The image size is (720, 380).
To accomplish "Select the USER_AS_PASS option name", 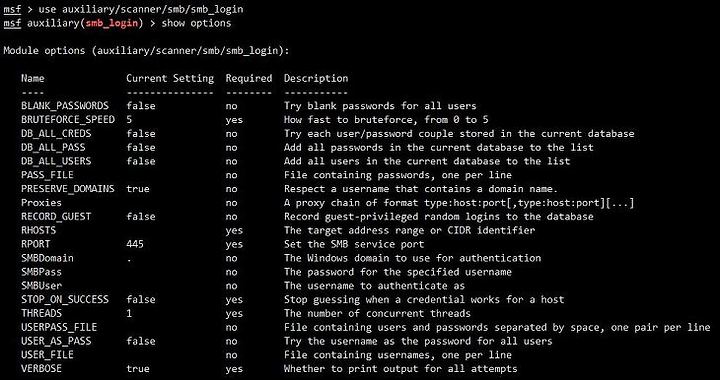I will [x=56, y=341].
